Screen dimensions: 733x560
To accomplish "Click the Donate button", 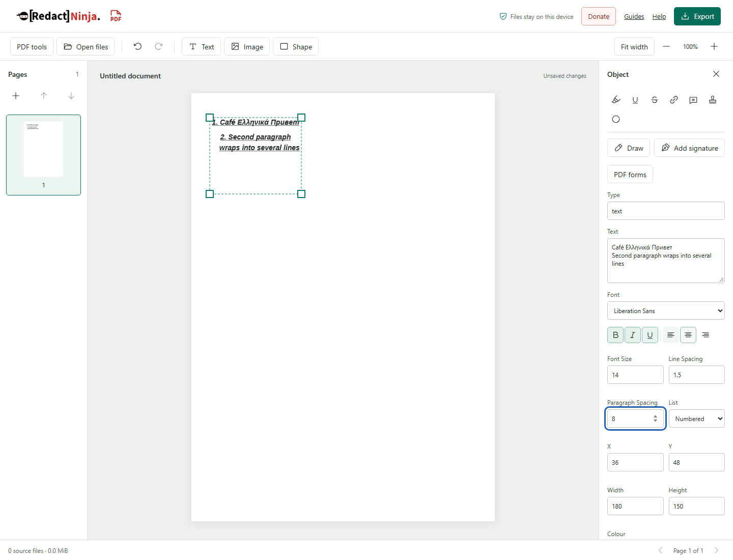I will coord(599,16).
